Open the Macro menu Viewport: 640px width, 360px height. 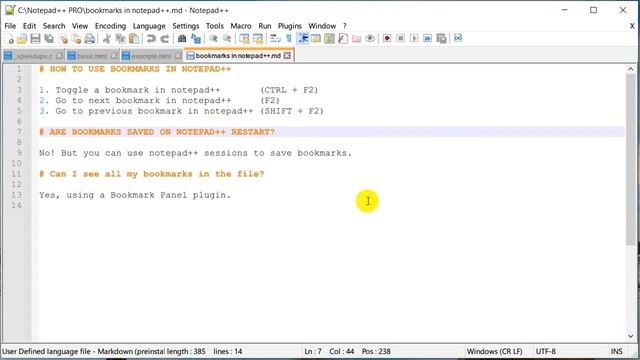point(241,26)
